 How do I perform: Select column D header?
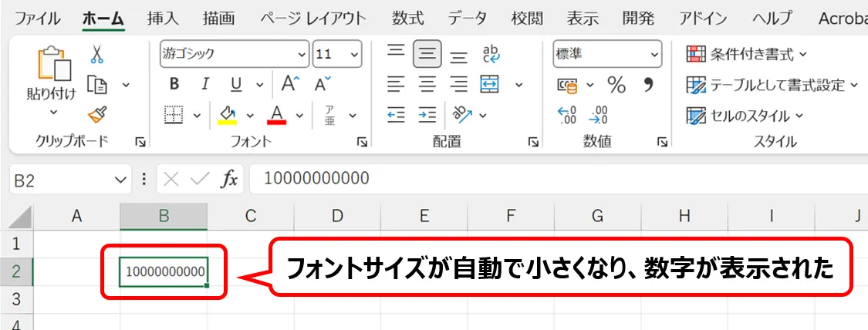(x=337, y=216)
